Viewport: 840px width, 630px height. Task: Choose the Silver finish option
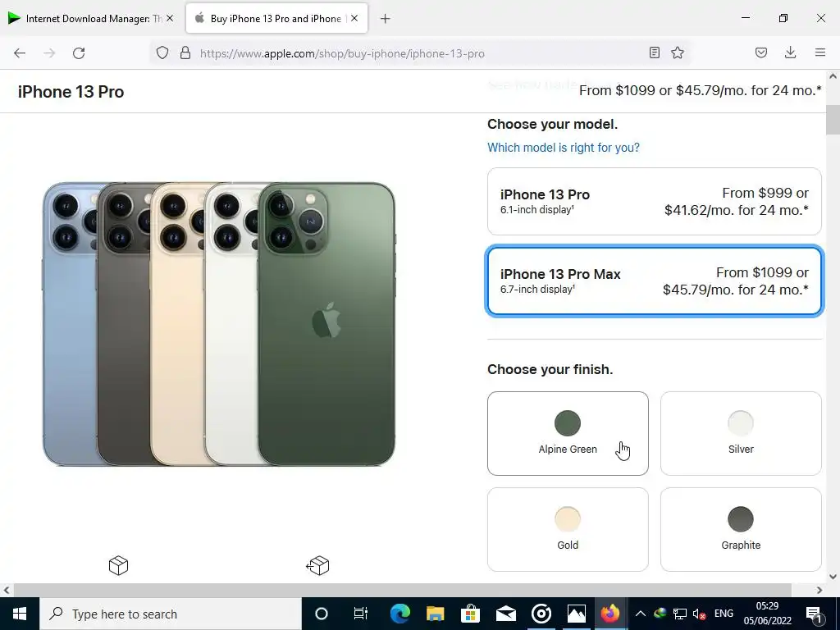coord(740,433)
